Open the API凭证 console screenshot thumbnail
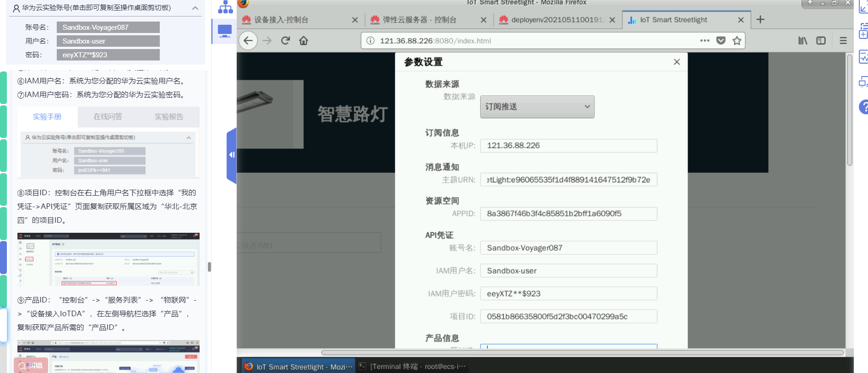868x373 pixels. click(108, 259)
